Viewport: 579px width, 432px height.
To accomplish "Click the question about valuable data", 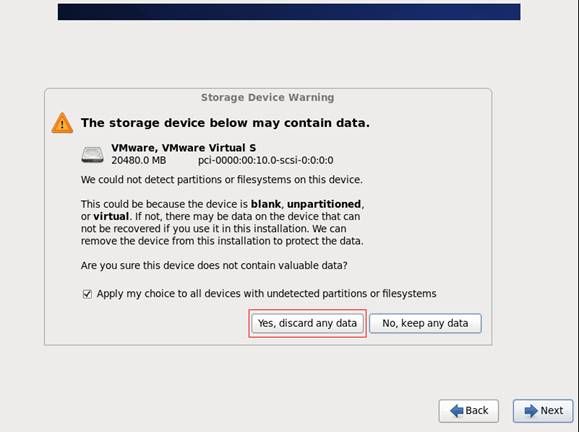I will point(214,265).
